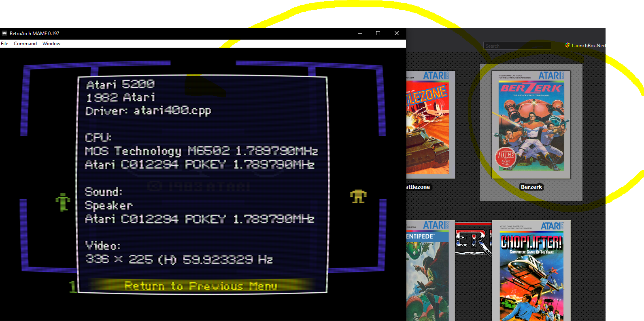This screenshot has width=644, height=321.
Task: Click the 'CPU:' heading text
Action: click(98, 137)
